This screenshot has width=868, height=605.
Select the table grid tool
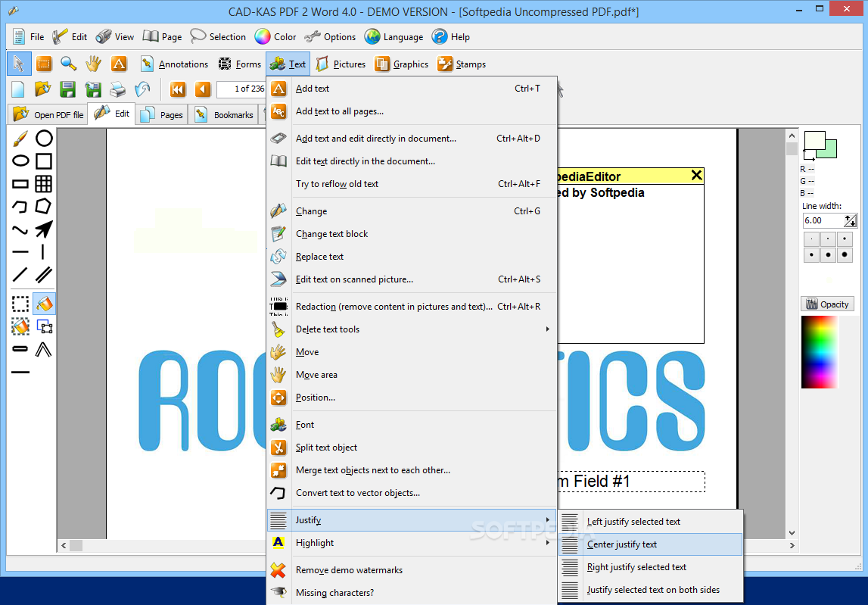(x=44, y=184)
